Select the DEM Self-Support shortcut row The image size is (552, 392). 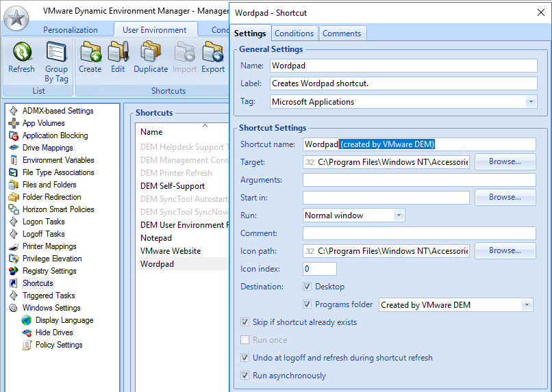[x=184, y=186]
